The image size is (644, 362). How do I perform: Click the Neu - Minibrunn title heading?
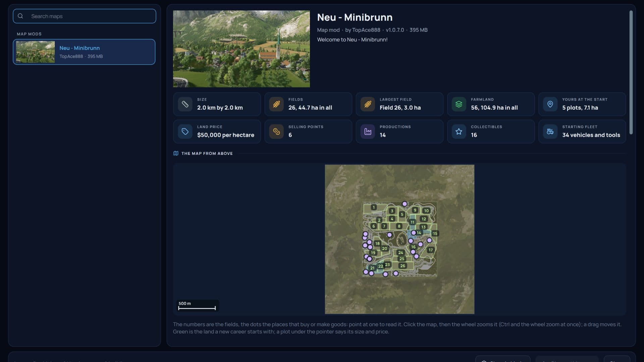(x=355, y=17)
